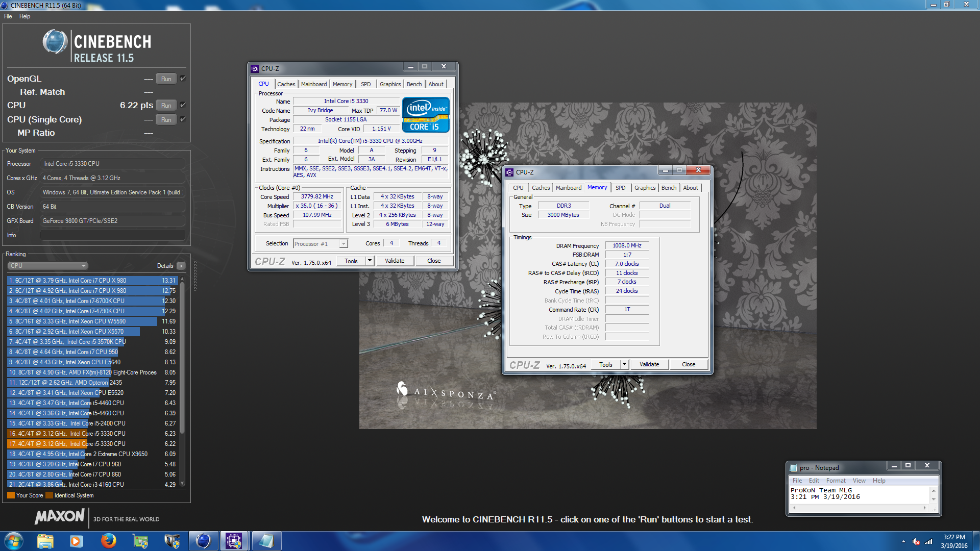Open Cinebench File menu

[8, 16]
